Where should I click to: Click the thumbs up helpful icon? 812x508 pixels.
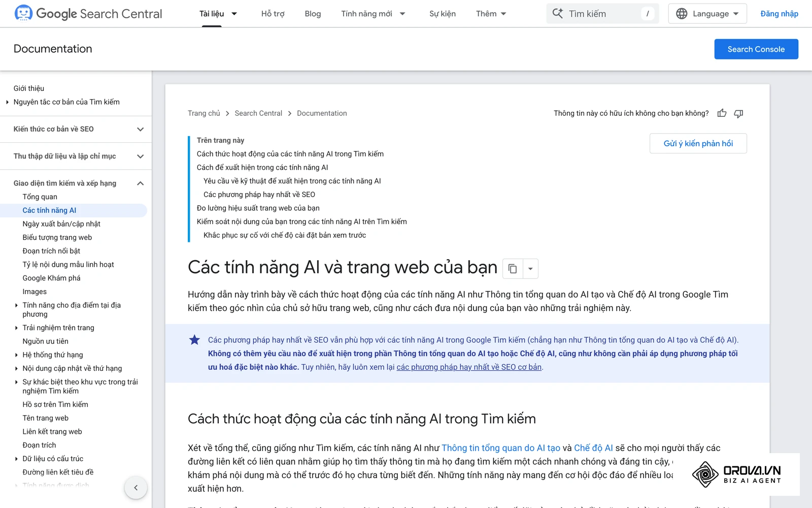click(x=722, y=113)
